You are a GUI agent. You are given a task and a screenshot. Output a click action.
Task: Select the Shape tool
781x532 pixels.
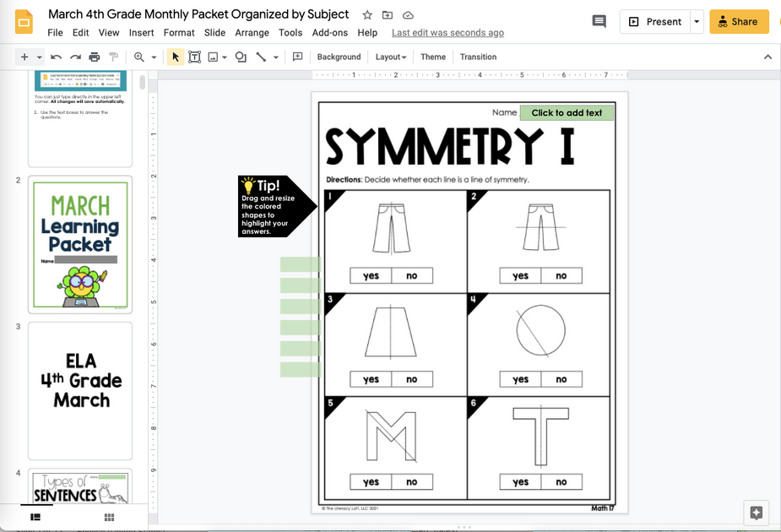239,57
